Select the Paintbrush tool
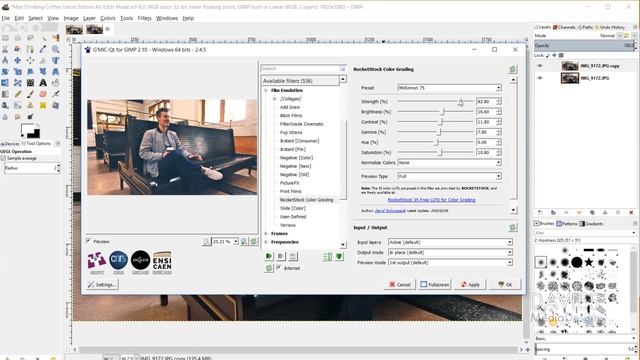The height and width of the screenshot is (360, 640). click(x=30, y=94)
